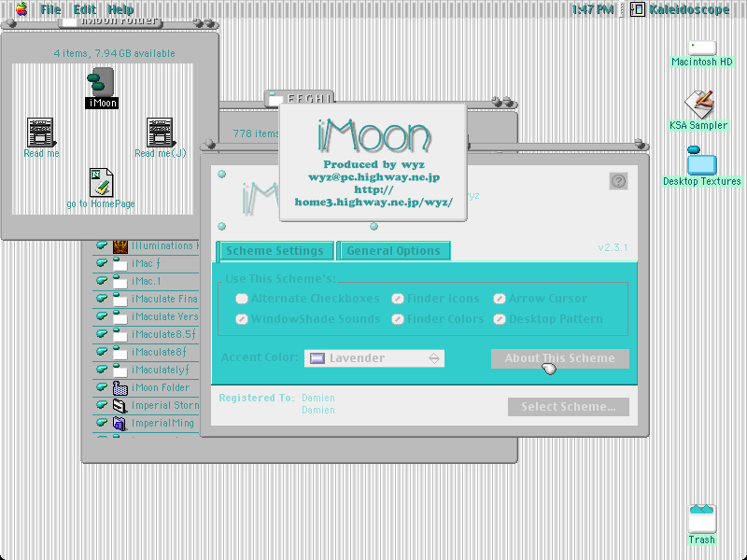Click the Select Scheme... button

click(569, 407)
